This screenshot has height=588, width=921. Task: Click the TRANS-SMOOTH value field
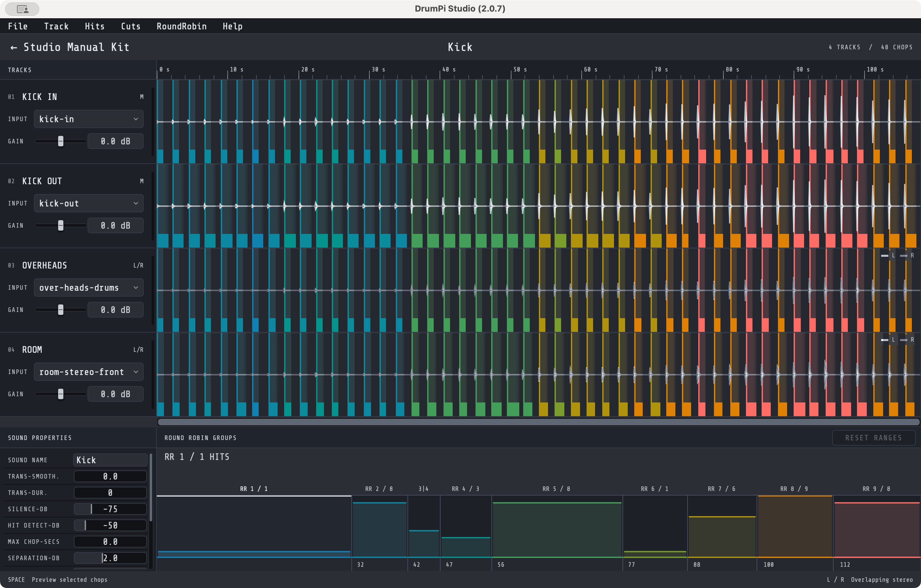point(110,476)
